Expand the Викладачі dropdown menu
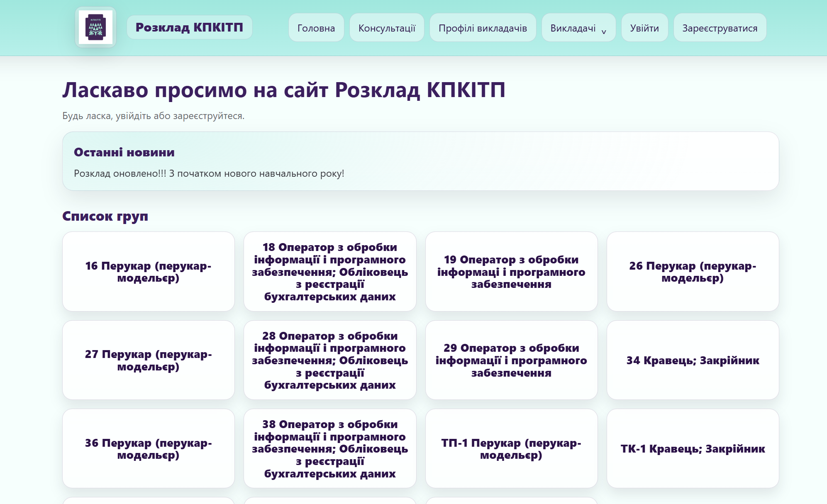The width and height of the screenshot is (827, 504). tap(578, 28)
